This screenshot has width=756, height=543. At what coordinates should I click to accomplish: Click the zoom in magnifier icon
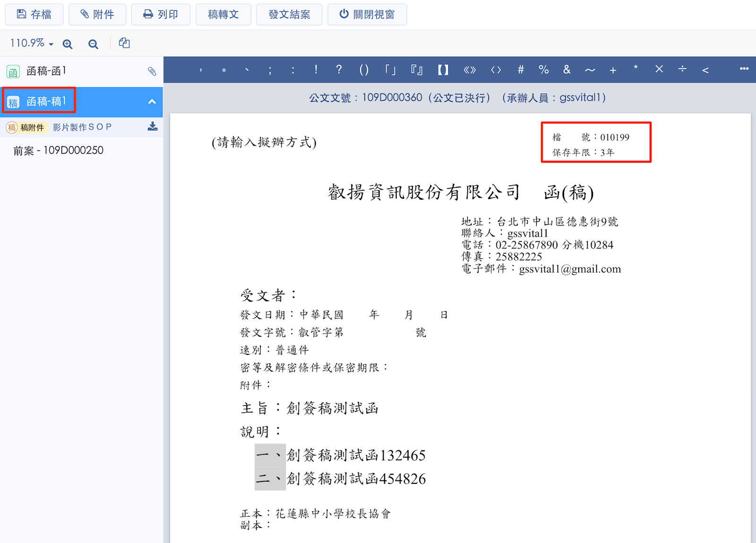pos(68,44)
